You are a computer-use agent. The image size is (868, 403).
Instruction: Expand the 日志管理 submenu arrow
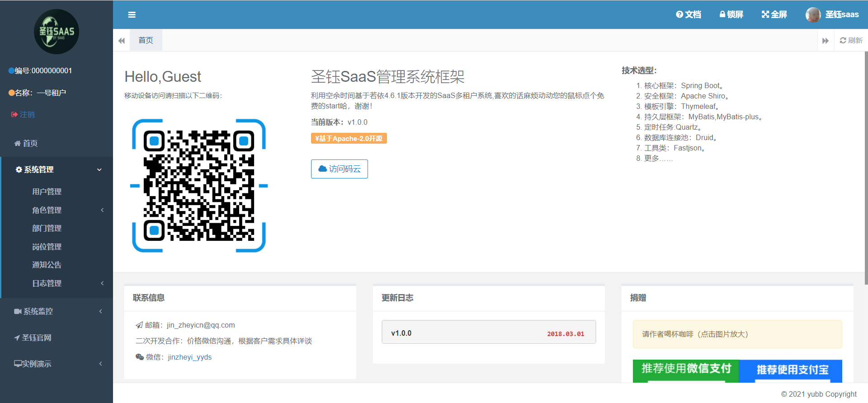102,283
